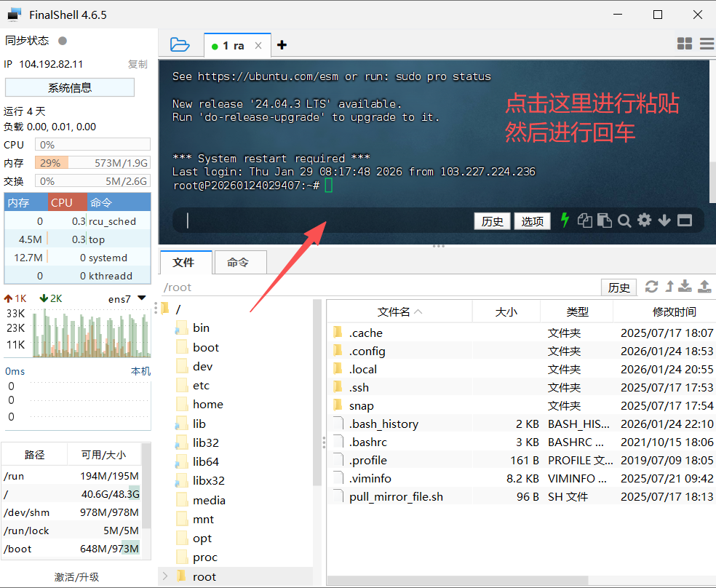This screenshot has width=716, height=588.
Task: Click 复制 to copy the IP address
Action: click(138, 64)
